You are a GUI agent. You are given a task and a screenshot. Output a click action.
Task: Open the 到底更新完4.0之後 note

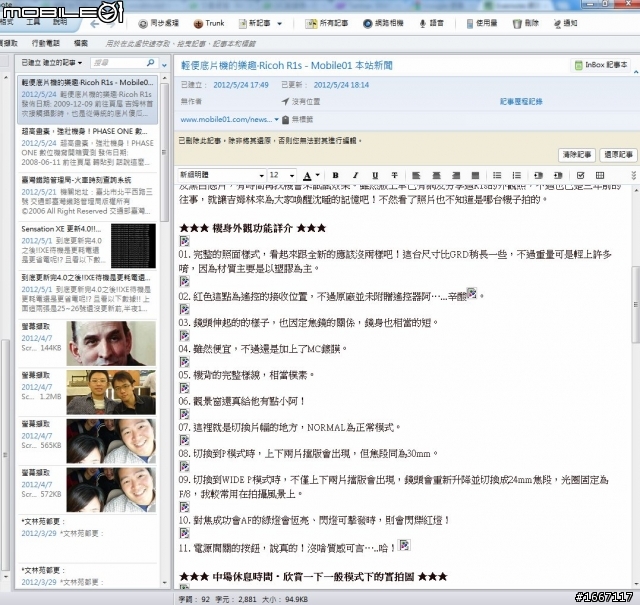tap(87, 294)
